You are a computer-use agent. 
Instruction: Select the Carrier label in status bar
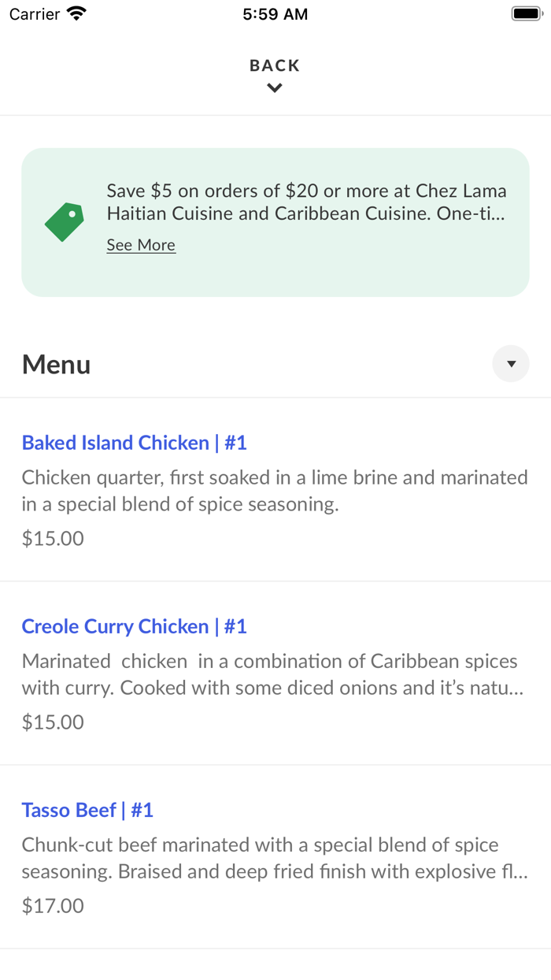[x=35, y=13]
